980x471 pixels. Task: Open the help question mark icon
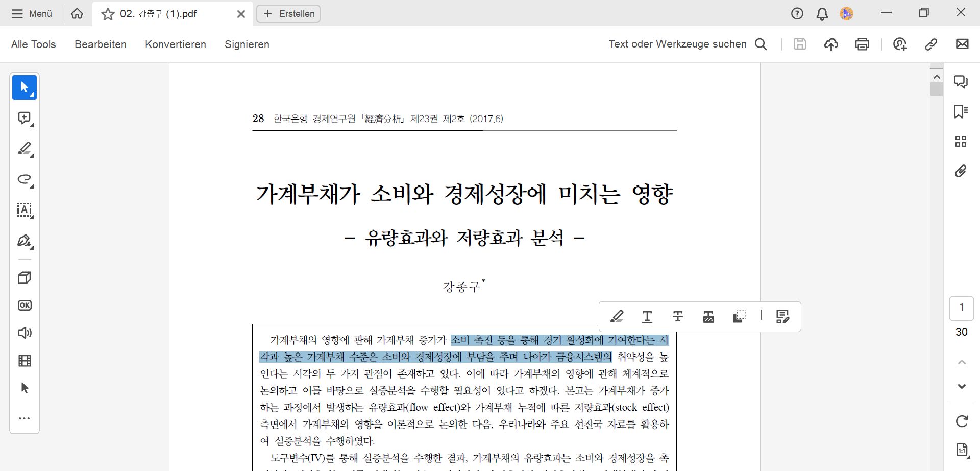click(x=797, y=14)
